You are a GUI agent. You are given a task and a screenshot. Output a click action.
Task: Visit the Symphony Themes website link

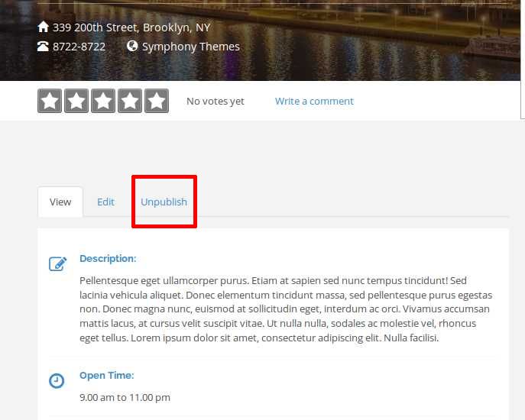(190, 47)
